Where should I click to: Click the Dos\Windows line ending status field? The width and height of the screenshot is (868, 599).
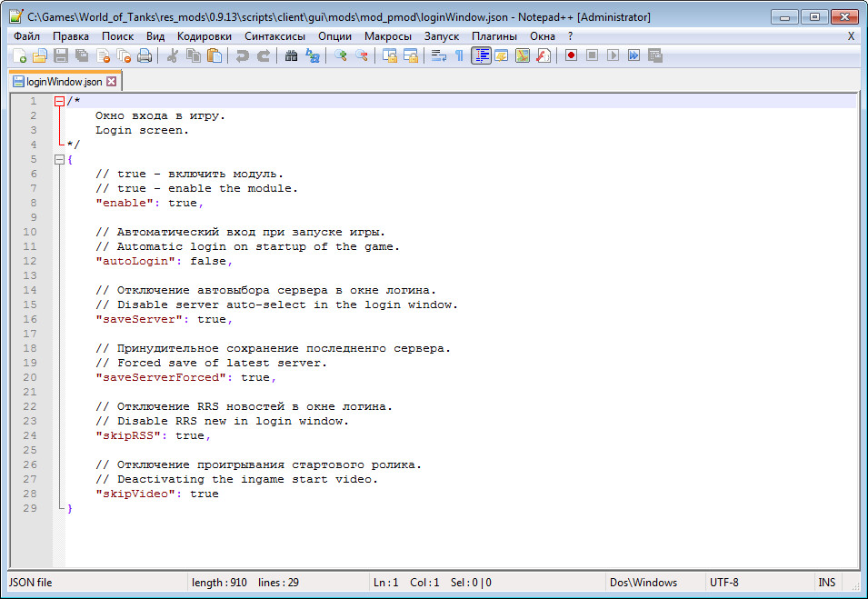[x=644, y=583]
